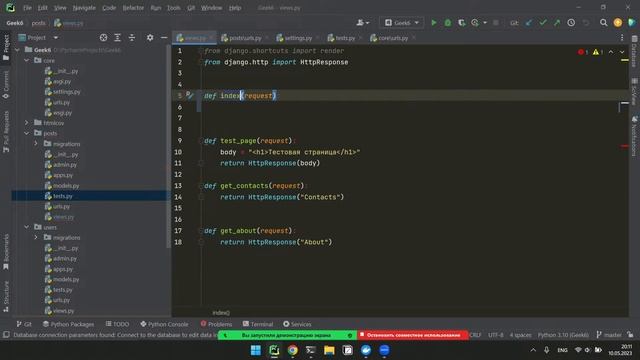Update project using the Git blue arrow
This screenshot has height=360, width=640.
pos(529,23)
